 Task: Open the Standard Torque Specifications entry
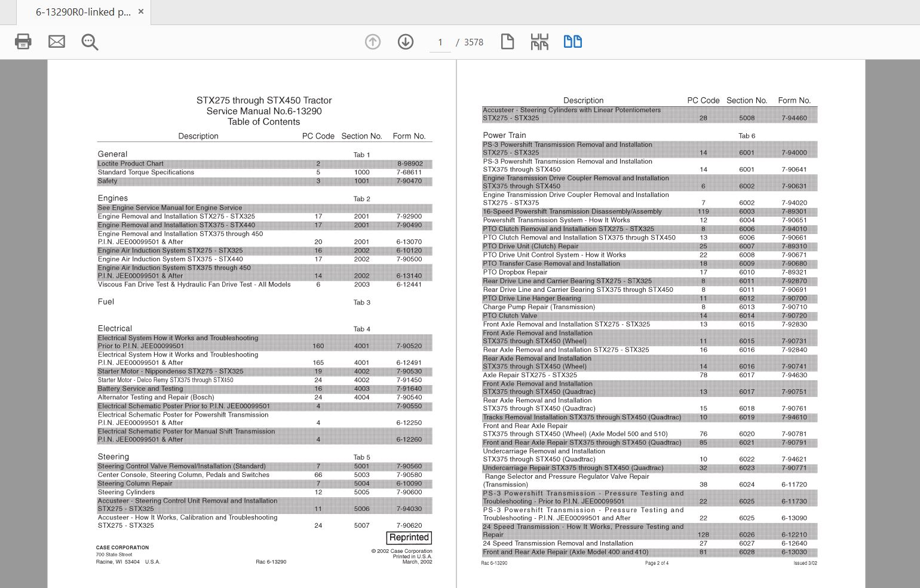click(x=146, y=173)
